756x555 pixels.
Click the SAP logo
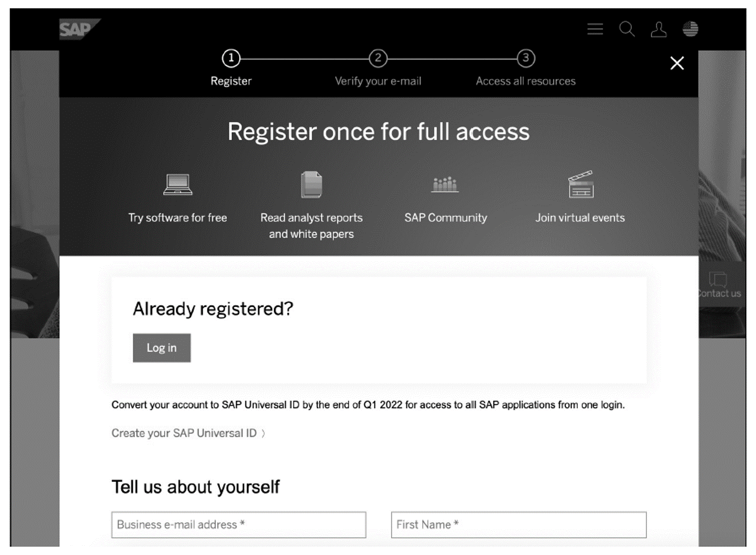coord(76,30)
